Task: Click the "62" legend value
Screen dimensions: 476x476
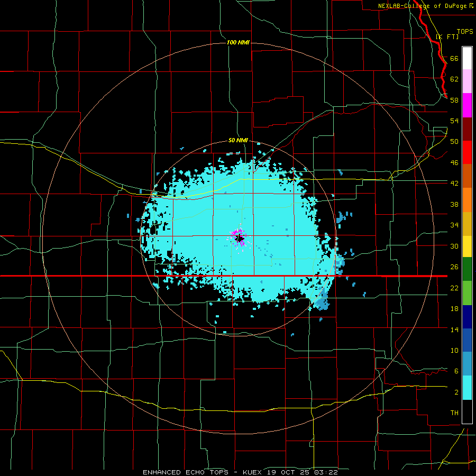Action: [x=454, y=79]
